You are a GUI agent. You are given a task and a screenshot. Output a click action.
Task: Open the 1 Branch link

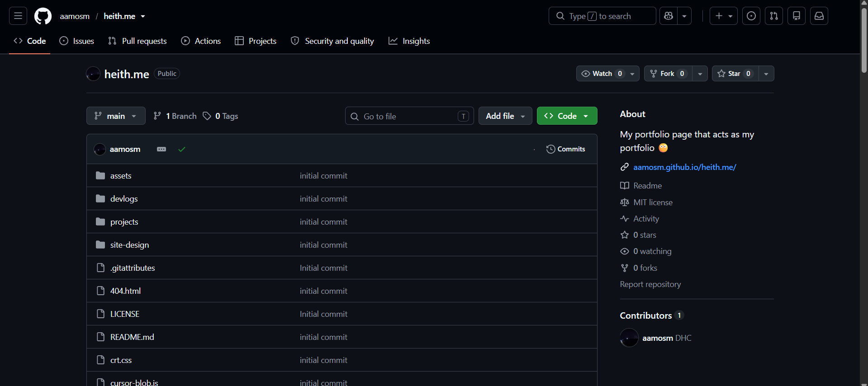tap(175, 116)
